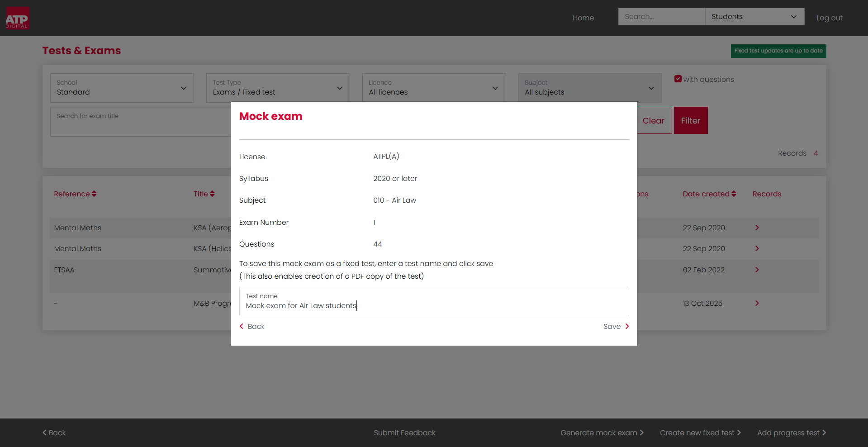Expand the Licence dropdown
This screenshot has width=868, height=447.
point(434,88)
